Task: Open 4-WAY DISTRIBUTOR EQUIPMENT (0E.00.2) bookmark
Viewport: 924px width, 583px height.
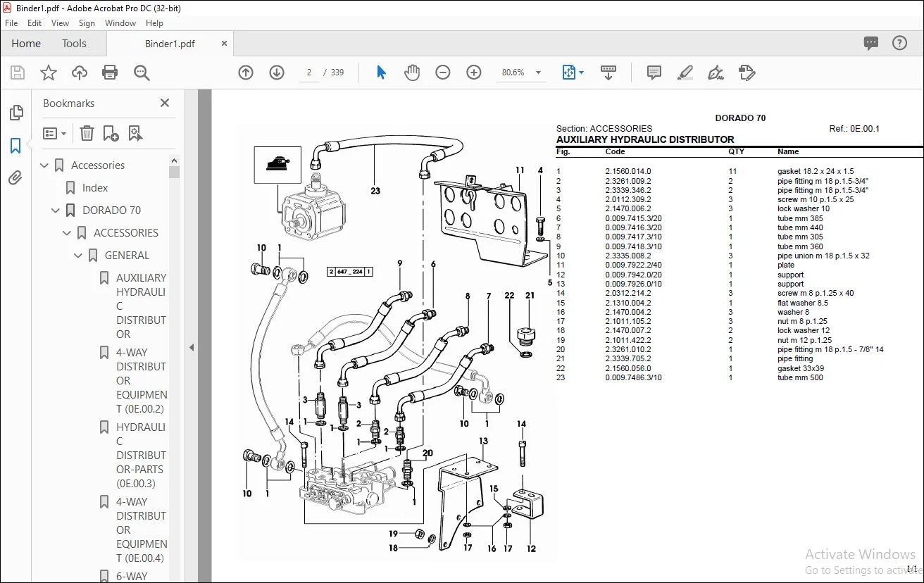Action: click(142, 381)
